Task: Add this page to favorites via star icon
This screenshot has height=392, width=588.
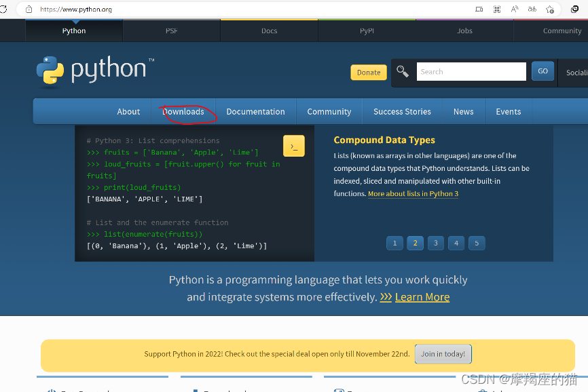Action: click(x=550, y=9)
